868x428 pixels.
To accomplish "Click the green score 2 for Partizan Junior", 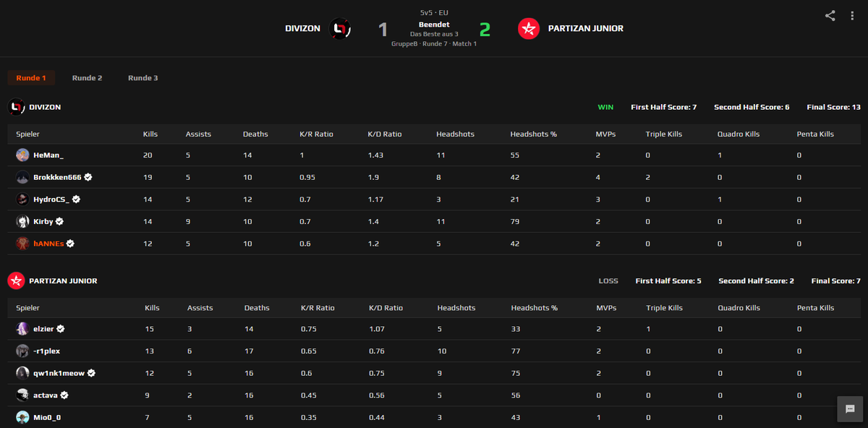I will [x=485, y=30].
